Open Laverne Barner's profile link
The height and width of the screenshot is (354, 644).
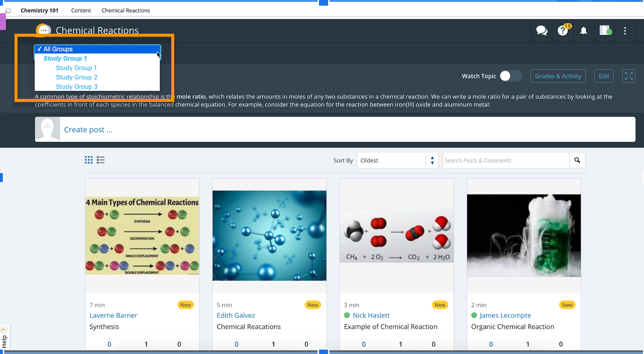[113, 315]
